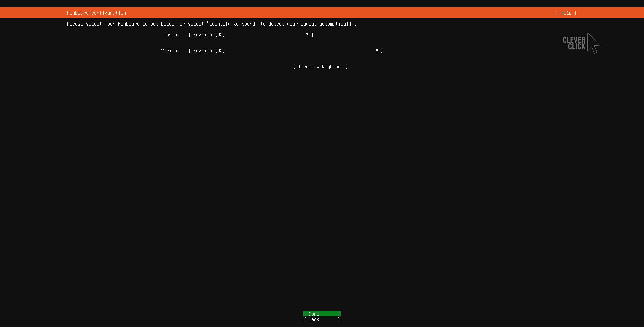The height and width of the screenshot is (327, 644).
Task: Click the CLICK word in watermark logo
Action: [x=576, y=47]
